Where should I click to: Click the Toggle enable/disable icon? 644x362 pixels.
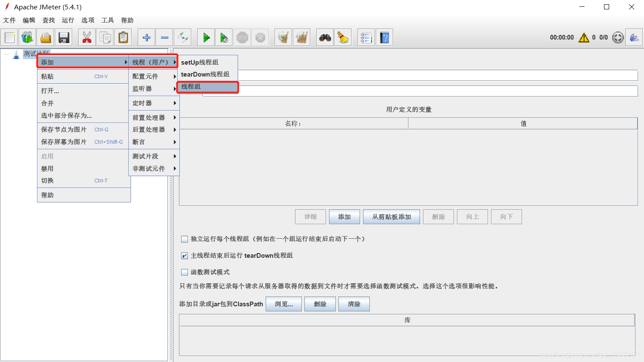point(183,37)
